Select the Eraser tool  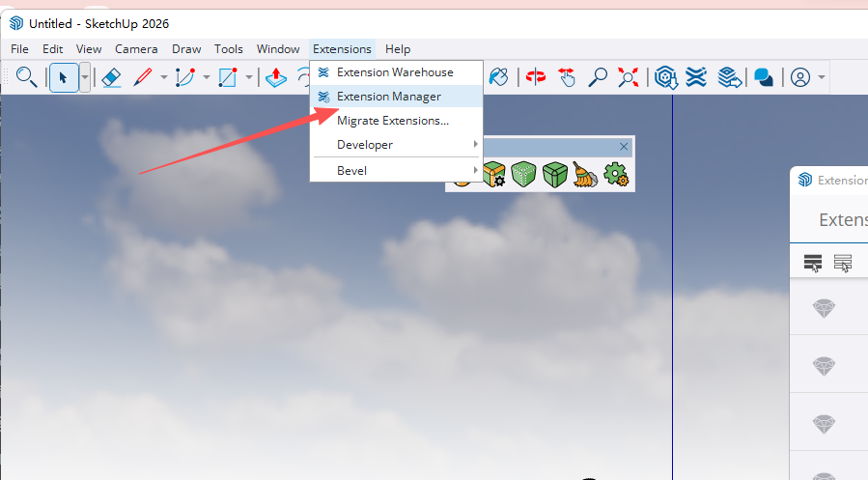click(x=111, y=77)
